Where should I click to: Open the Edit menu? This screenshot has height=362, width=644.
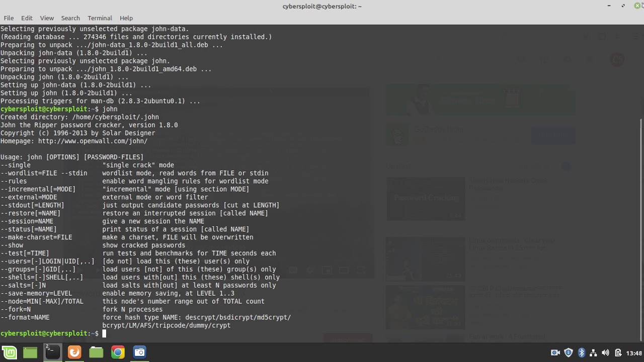27,18
